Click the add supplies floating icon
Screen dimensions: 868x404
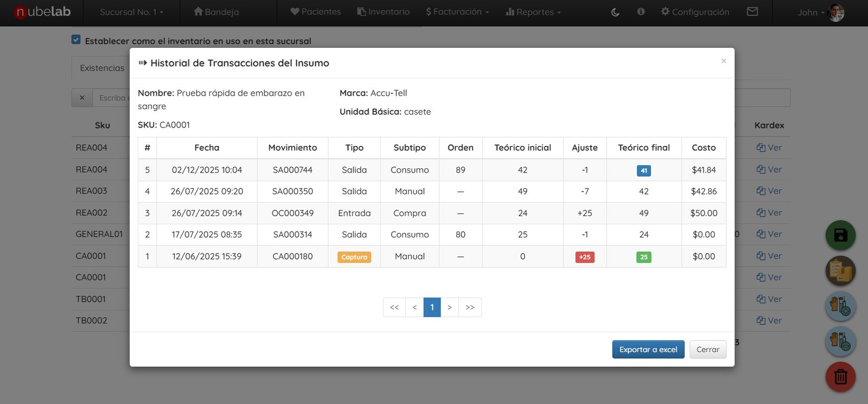[x=840, y=306]
